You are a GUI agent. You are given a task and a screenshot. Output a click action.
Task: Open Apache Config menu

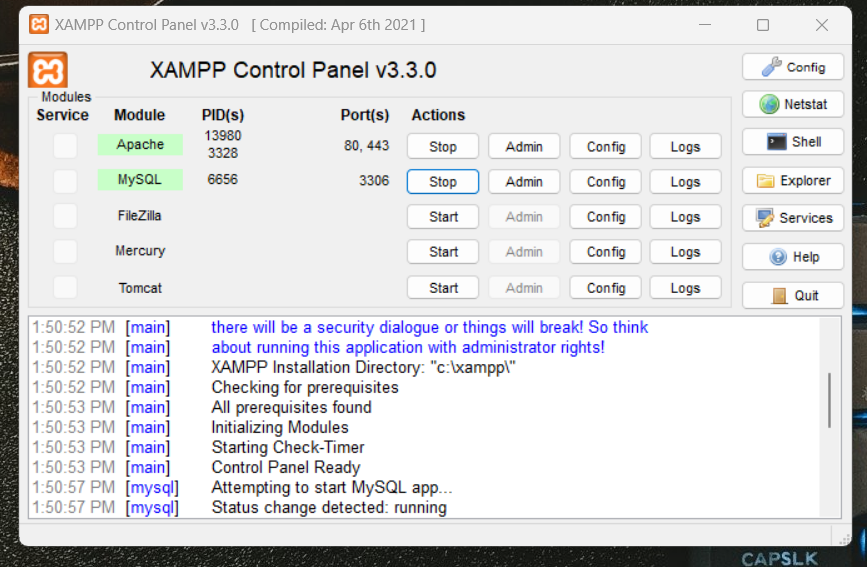[x=605, y=147]
